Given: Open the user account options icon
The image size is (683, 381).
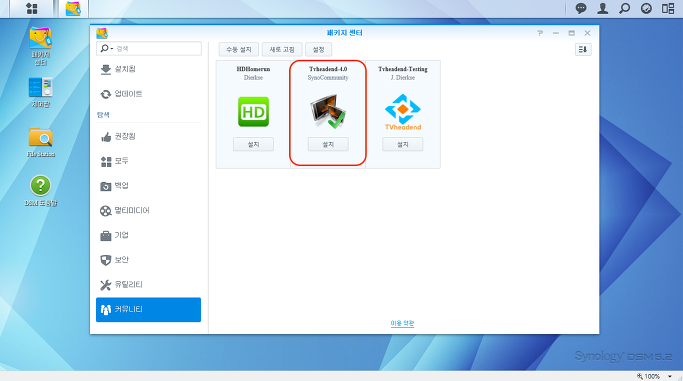Looking at the screenshot, I should point(602,8).
